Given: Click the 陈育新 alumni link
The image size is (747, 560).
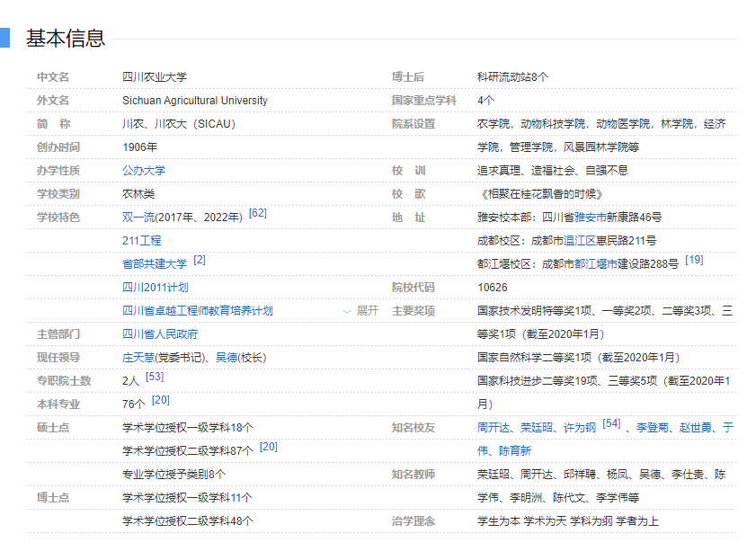Looking at the screenshot, I should (515, 451).
